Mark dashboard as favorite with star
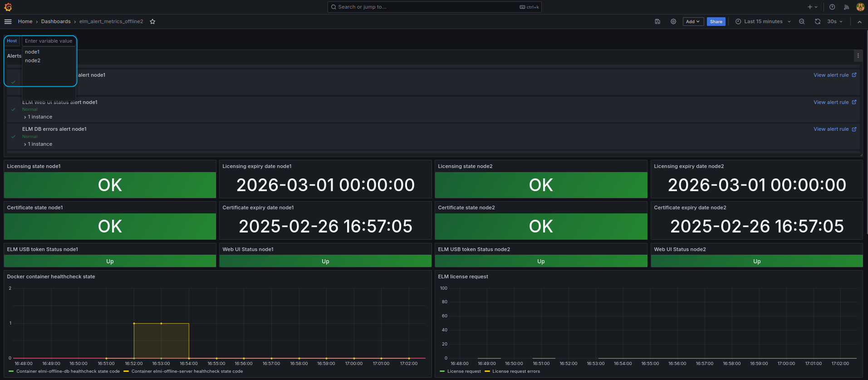The height and width of the screenshot is (380, 868). 152,21
